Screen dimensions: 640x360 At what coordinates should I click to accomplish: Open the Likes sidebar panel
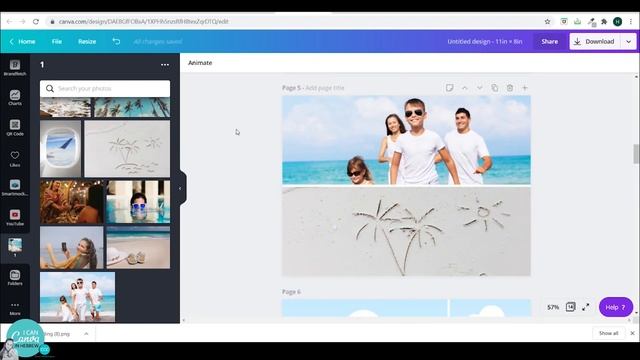[x=15, y=158]
